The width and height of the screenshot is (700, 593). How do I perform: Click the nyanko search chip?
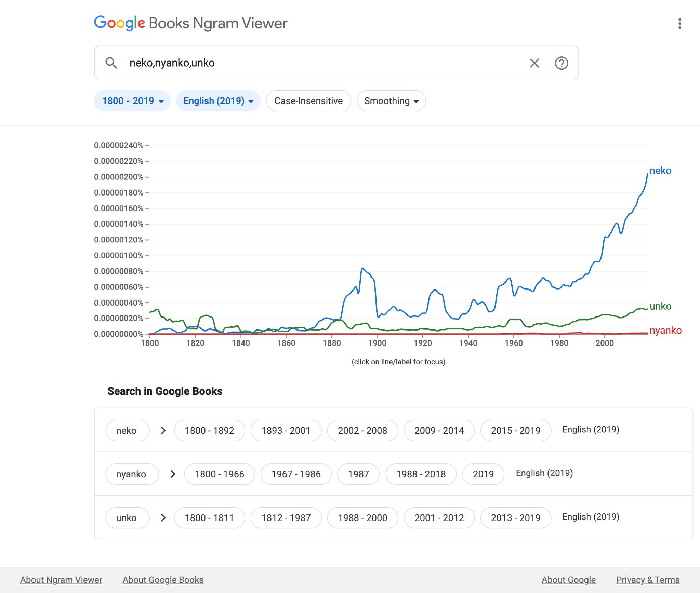(x=132, y=474)
